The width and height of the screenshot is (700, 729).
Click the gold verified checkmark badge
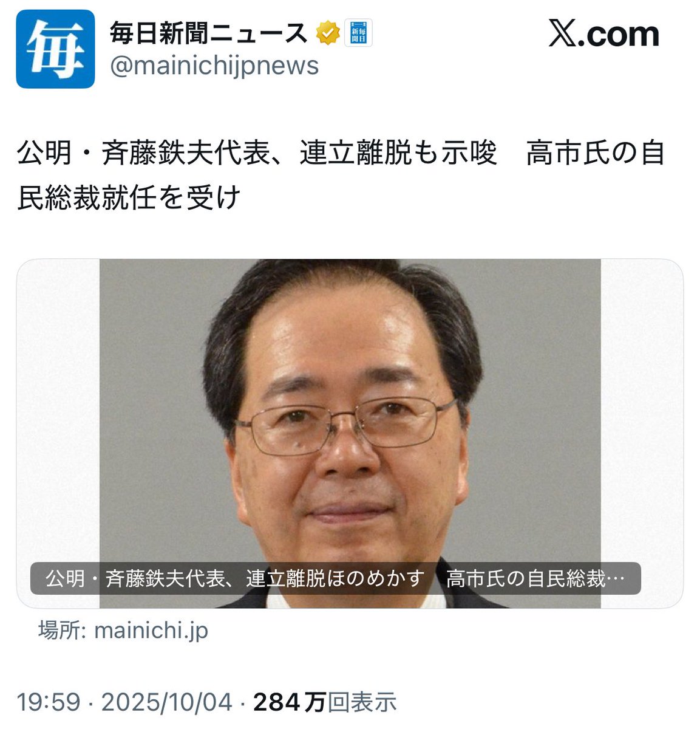click(x=328, y=33)
